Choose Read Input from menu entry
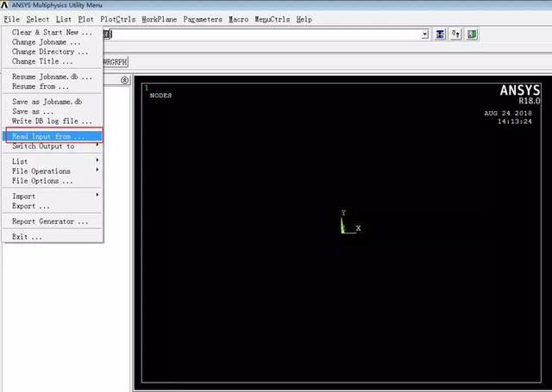Screen dimensions: 552x392 pos(52,136)
